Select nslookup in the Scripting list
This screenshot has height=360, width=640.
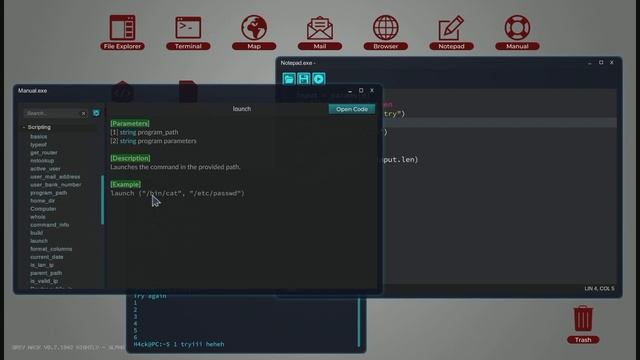coord(42,160)
